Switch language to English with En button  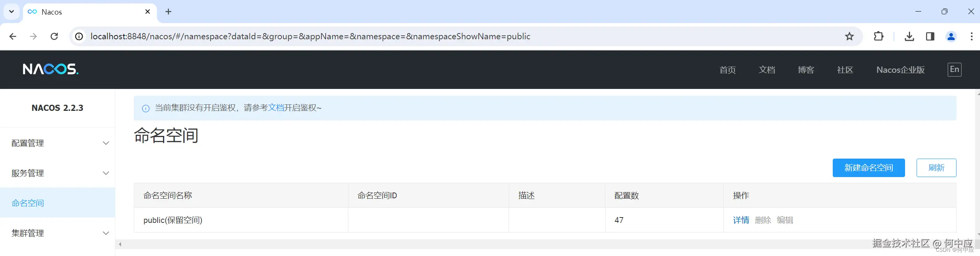point(954,69)
